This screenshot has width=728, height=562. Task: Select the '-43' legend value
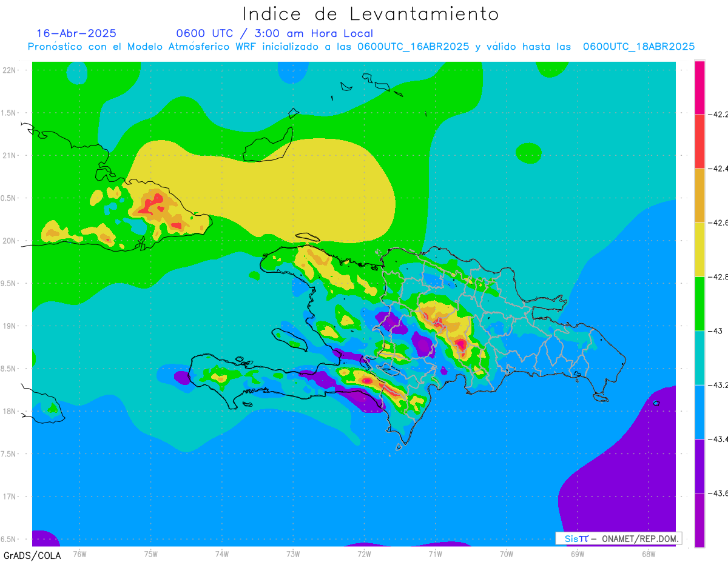coord(716,331)
